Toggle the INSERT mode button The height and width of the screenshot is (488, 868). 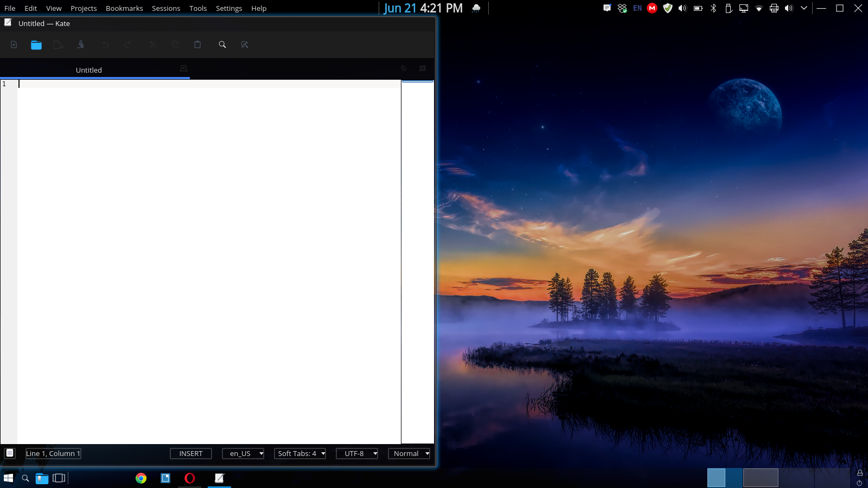191,453
